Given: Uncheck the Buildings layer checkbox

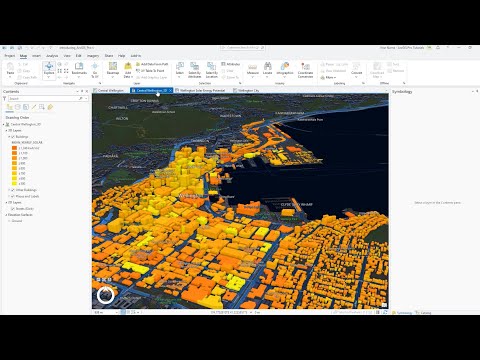Looking at the screenshot, I should pyautogui.click(x=13, y=137).
